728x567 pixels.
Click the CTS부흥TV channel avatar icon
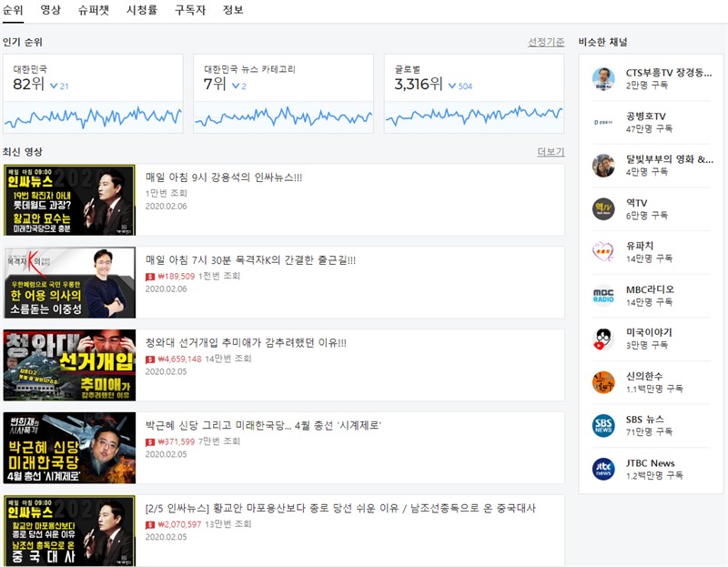click(603, 78)
